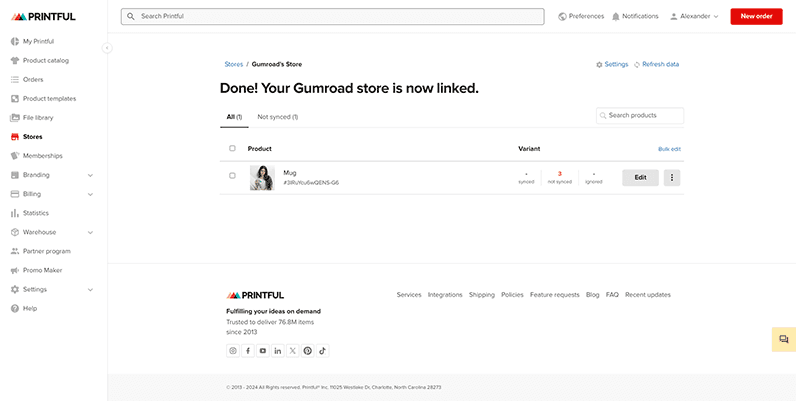Open Orders in the sidebar menu
796x401 pixels.
click(33, 80)
